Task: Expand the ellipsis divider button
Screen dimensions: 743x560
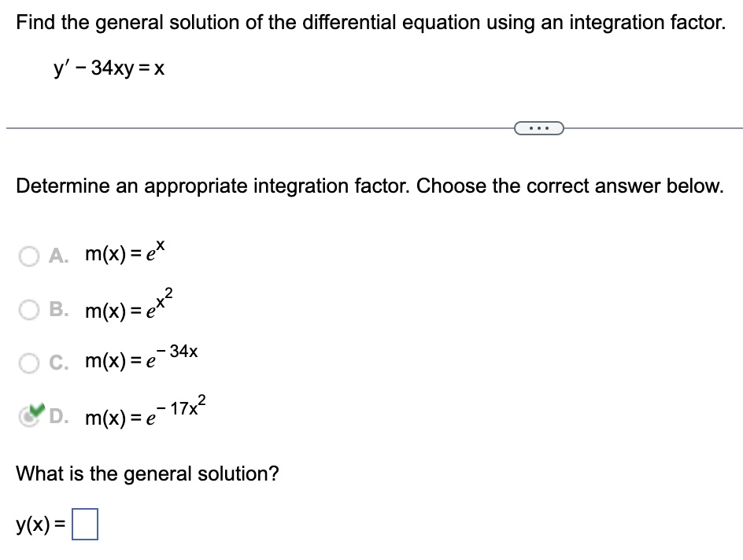Action: click(x=539, y=127)
